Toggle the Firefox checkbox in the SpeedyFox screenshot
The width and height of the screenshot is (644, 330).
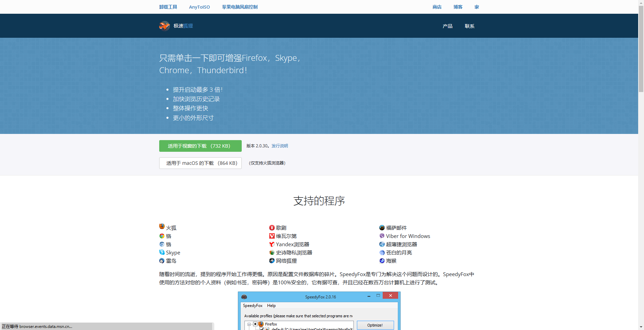tap(255, 324)
